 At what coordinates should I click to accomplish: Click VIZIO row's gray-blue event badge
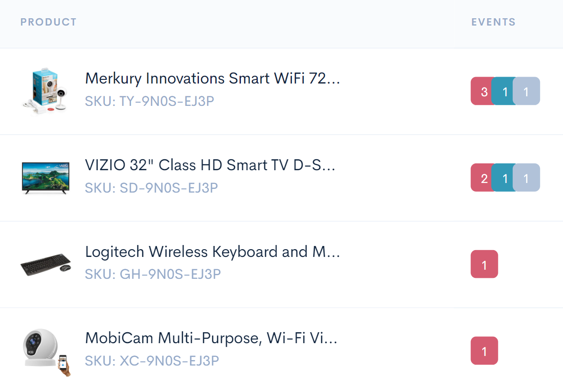(527, 178)
